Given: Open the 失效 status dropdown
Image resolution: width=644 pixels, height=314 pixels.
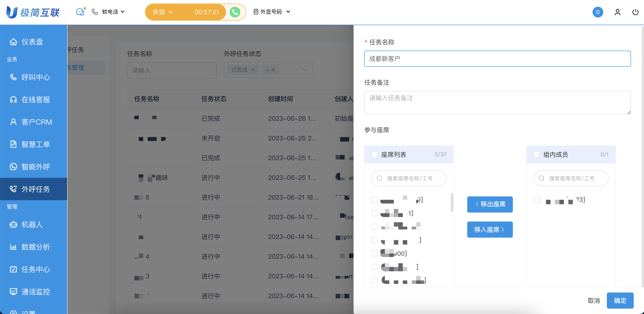Looking at the screenshot, I should [x=162, y=12].
